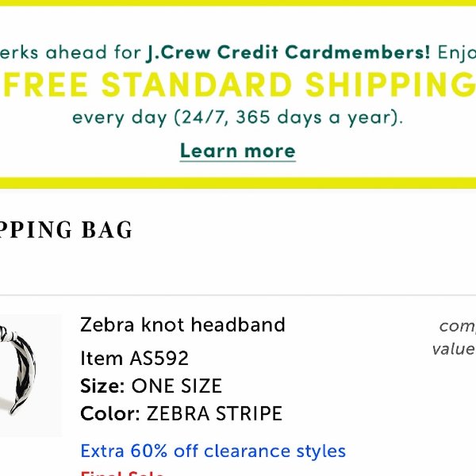Open the zebra headband product thumbnail
Viewport: 476px width, 476px height.
click(x=31, y=375)
